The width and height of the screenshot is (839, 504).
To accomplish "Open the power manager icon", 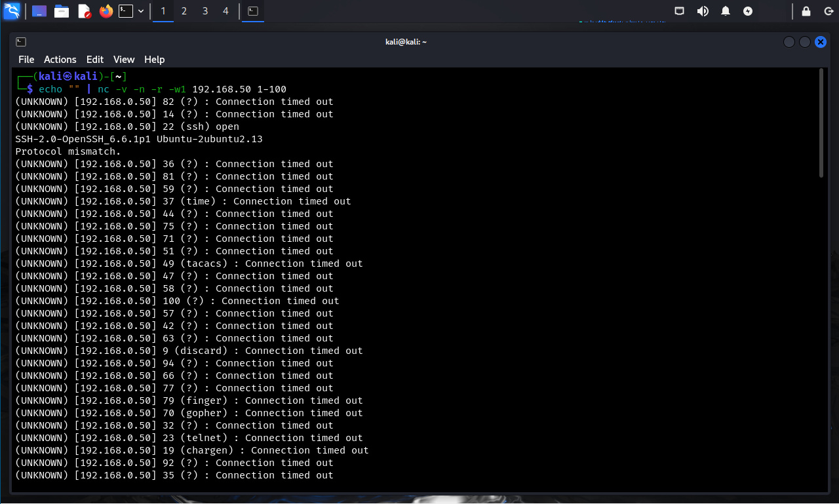I will click(x=748, y=11).
